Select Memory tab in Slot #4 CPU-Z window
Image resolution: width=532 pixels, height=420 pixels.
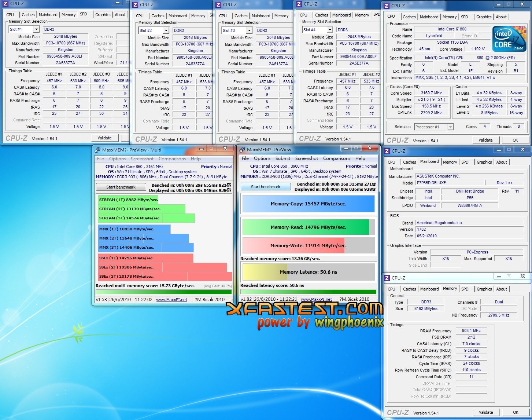(x=362, y=15)
